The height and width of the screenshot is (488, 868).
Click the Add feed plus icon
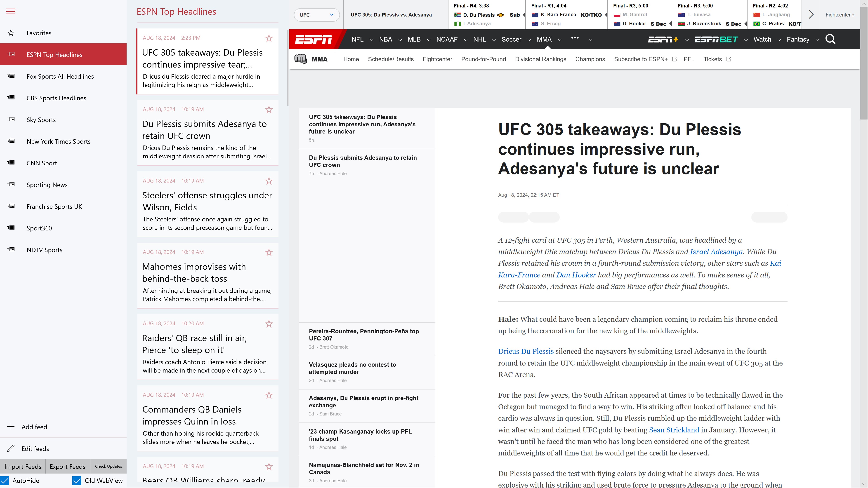point(11,427)
